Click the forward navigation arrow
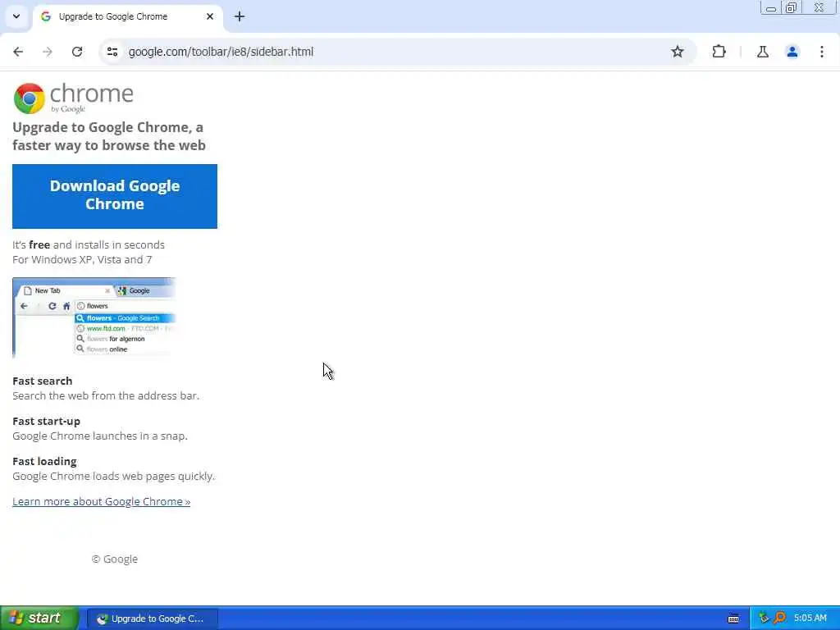The width and height of the screenshot is (840, 630). [48, 52]
